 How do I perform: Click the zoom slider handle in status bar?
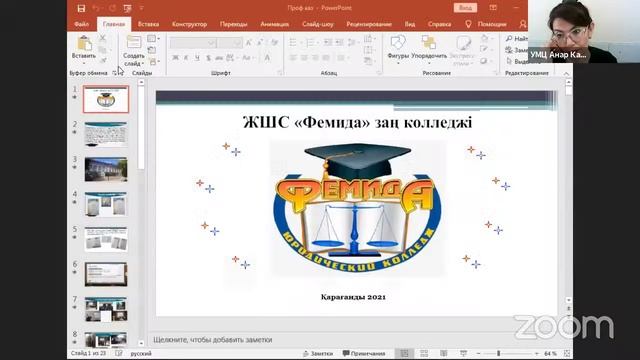(498, 353)
